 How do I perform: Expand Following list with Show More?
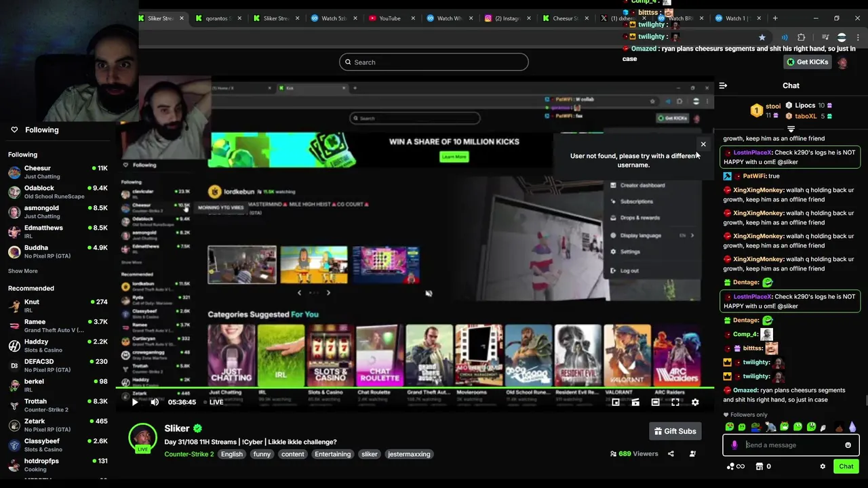pos(23,271)
